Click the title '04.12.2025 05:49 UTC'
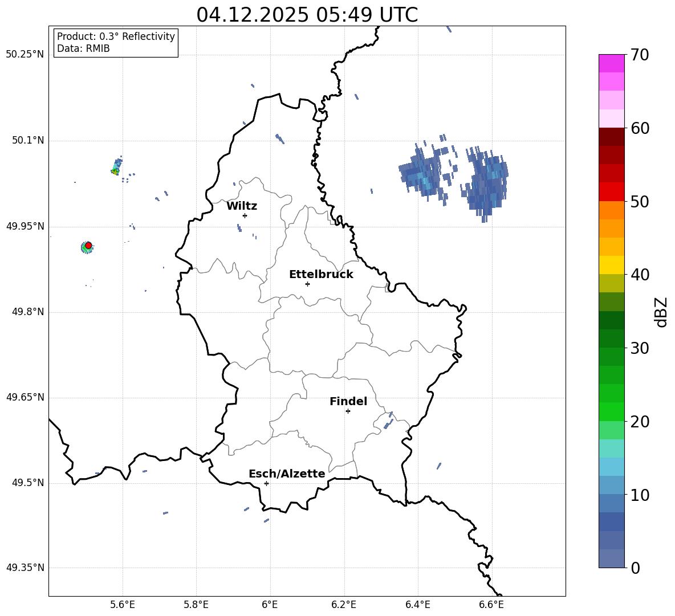 click(307, 15)
